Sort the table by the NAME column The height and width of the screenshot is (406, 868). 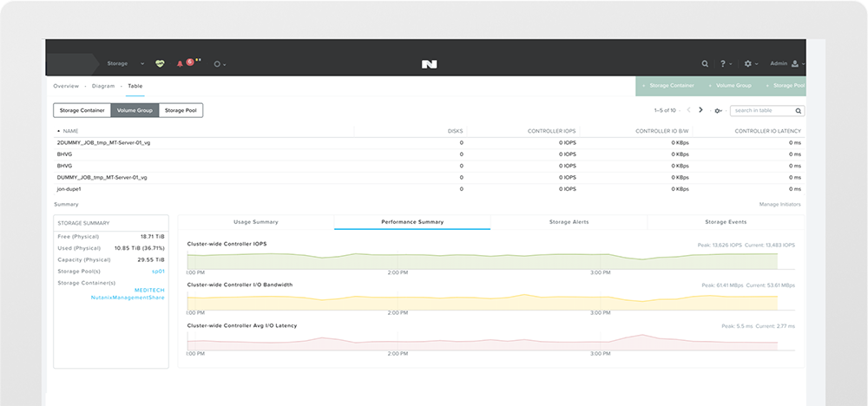70,131
